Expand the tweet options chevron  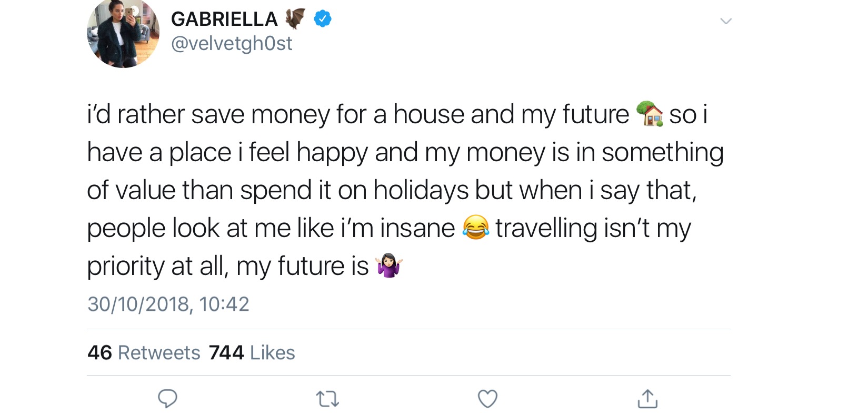tap(726, 21)
